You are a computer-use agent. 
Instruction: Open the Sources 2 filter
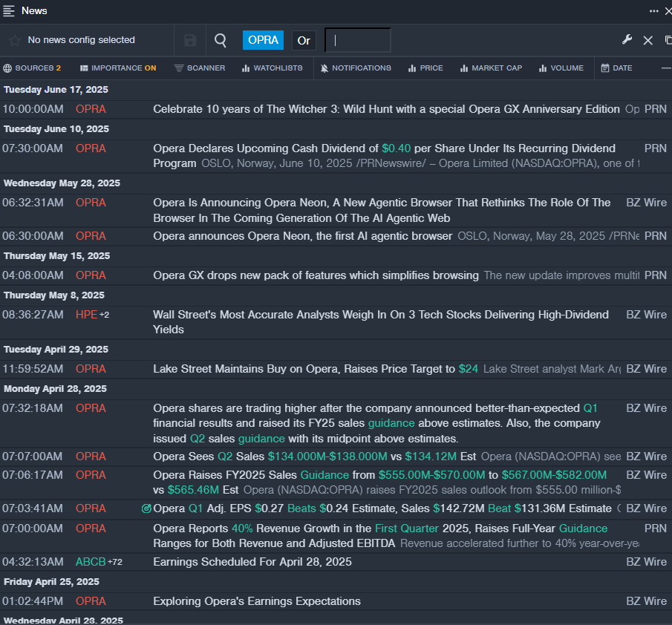32,68
